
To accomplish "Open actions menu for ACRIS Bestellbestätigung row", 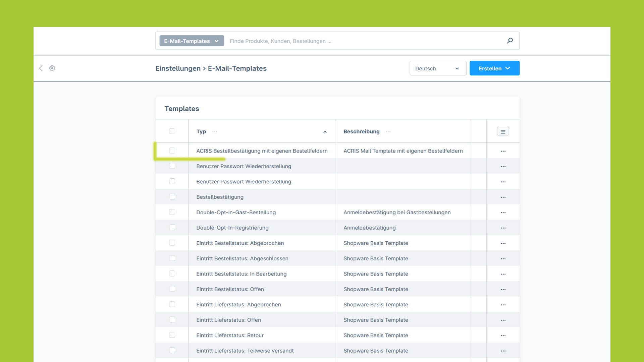I will click(x=503, y=151).
